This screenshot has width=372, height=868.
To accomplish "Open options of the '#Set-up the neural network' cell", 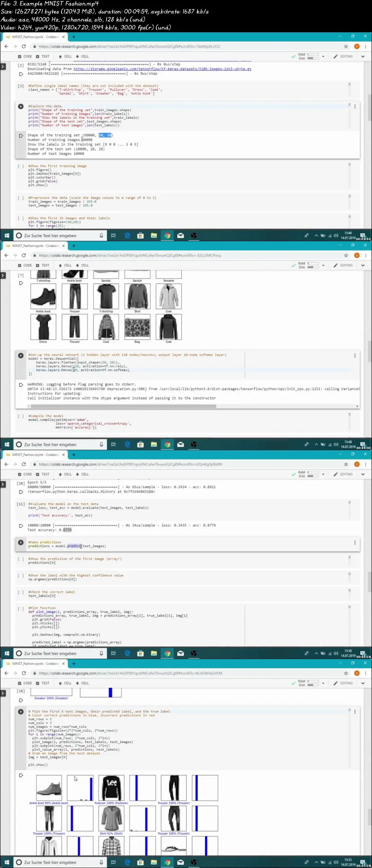I will click(x=355, y=355).
